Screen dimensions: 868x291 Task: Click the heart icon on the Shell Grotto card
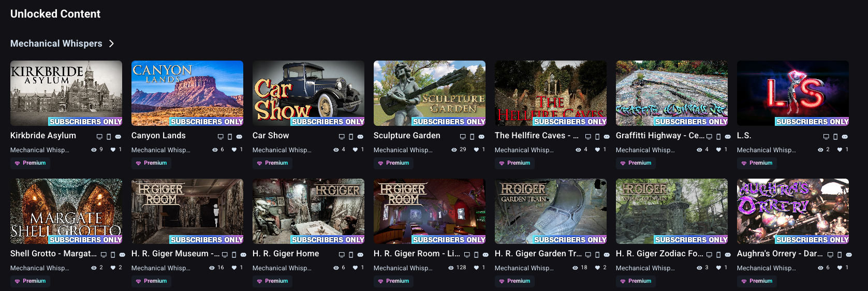(113, 268)
